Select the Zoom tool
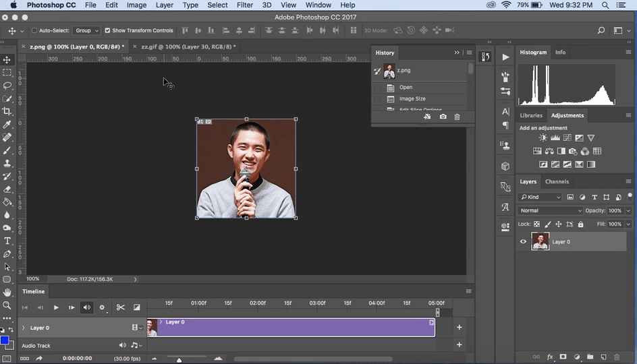Viewport: 637px width, 364px height. coord(7,305)
